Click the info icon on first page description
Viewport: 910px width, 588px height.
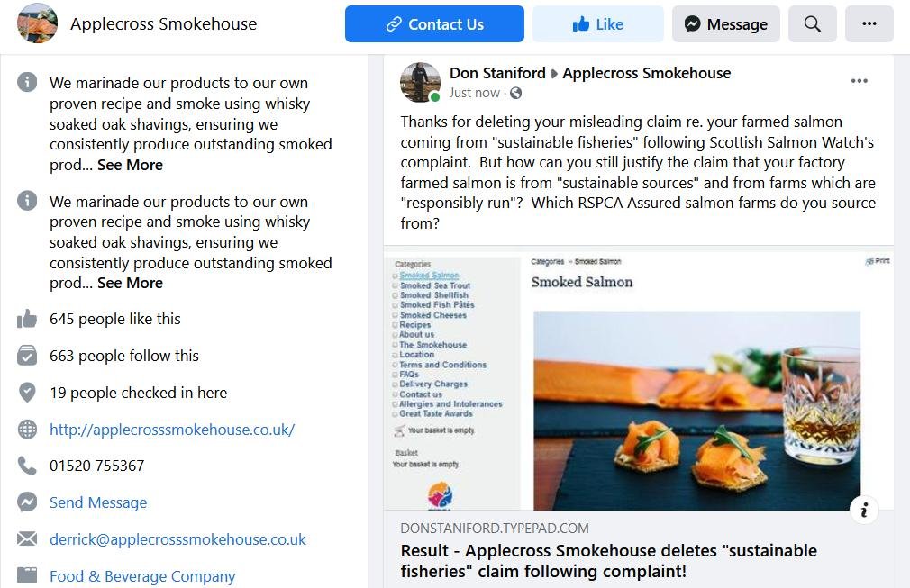pyautogui.click(x=27, y=81)
